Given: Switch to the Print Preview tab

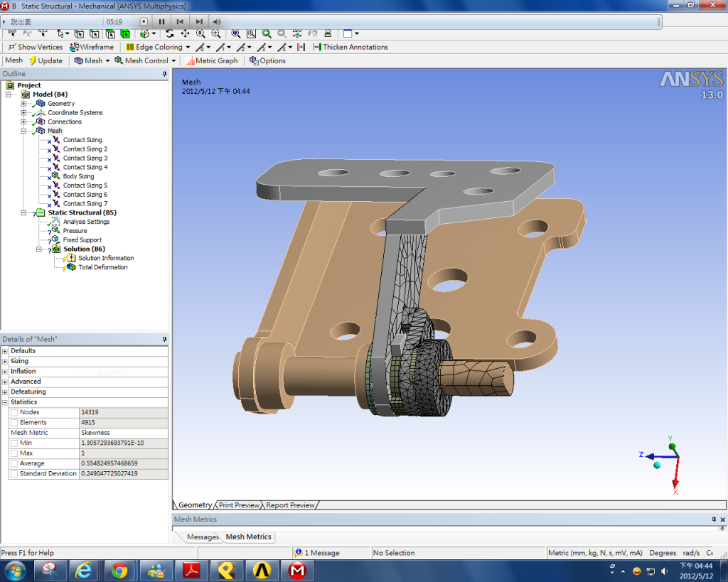Looking at the screenshot, I should pos(238,505).
